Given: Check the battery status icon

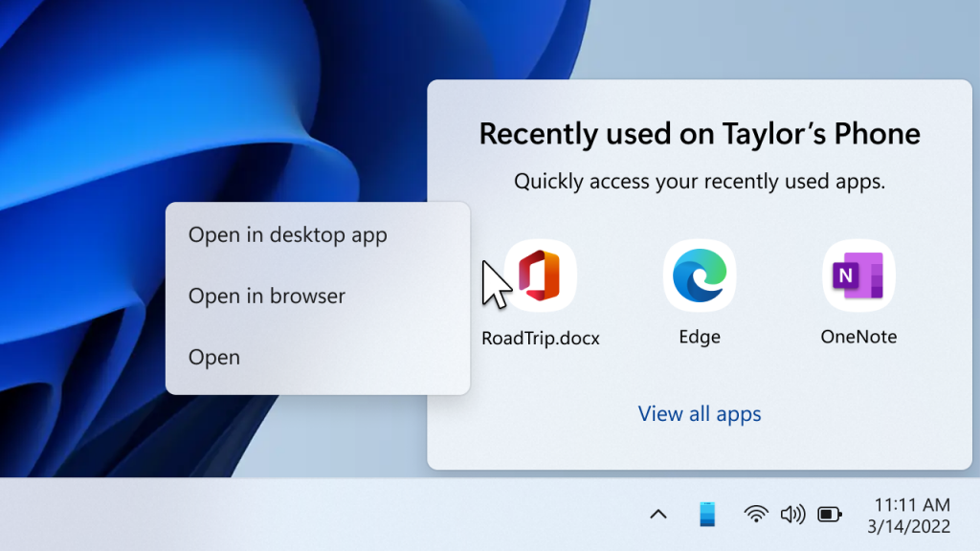Looking at the screenshot, I should coord(829,515).
